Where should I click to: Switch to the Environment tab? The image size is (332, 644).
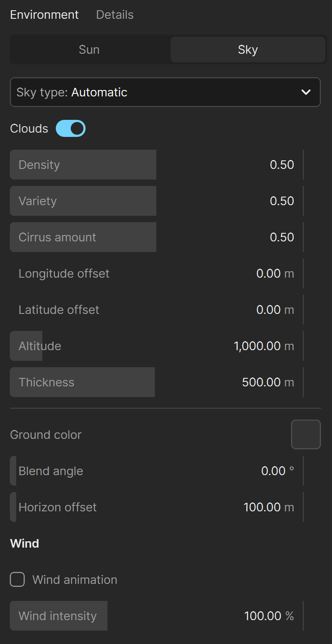click(x=44, y=15)
